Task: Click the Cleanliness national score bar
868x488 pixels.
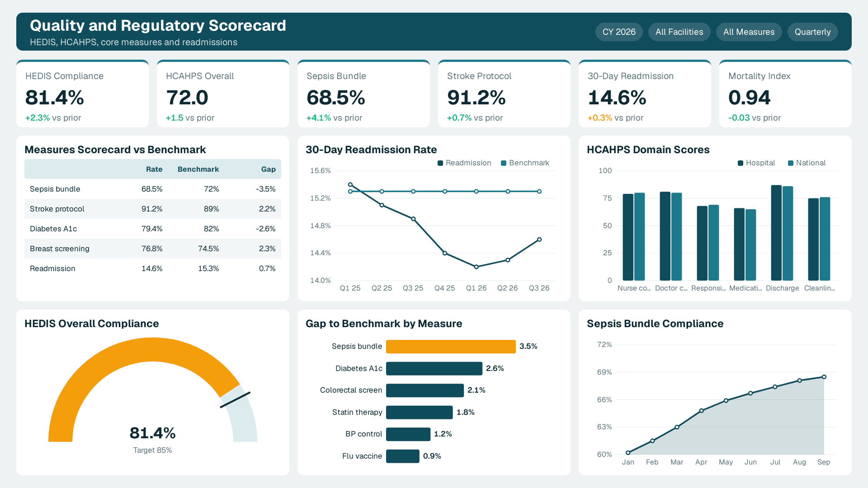Action: click(x=825, y=239)
